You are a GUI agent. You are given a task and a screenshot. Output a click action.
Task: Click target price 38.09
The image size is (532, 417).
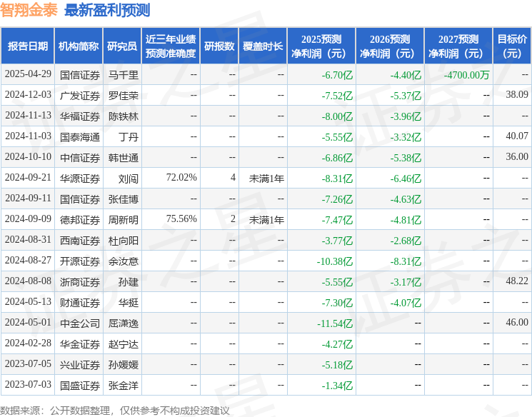(517, 94)
